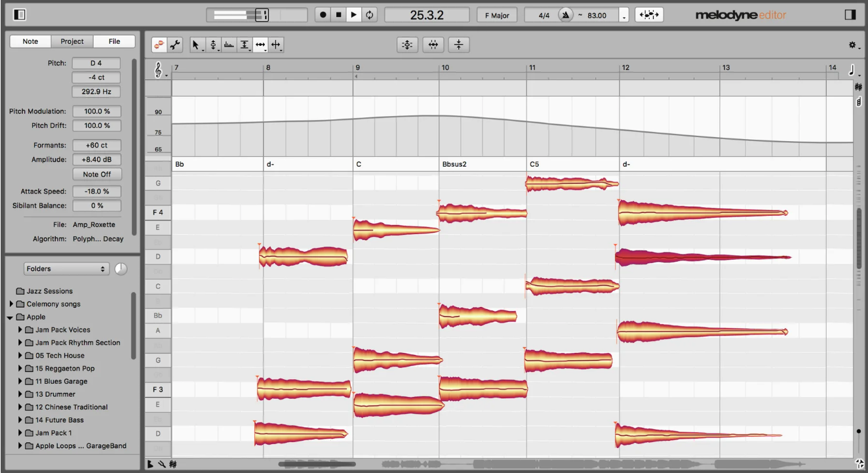Viewport: 868px width, 473px height.
Task: Click the -4 ct pitch offset field
Action: 97,77
